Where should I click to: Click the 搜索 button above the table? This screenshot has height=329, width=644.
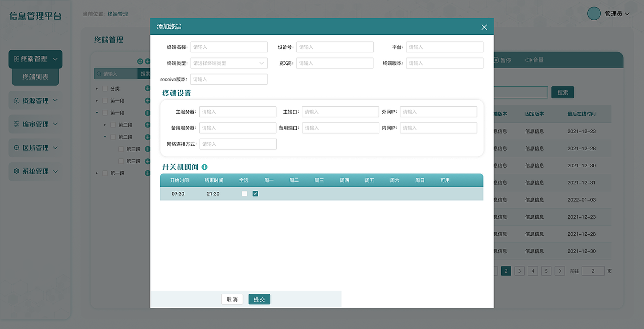pyautogui.click(x=562, y=92)
